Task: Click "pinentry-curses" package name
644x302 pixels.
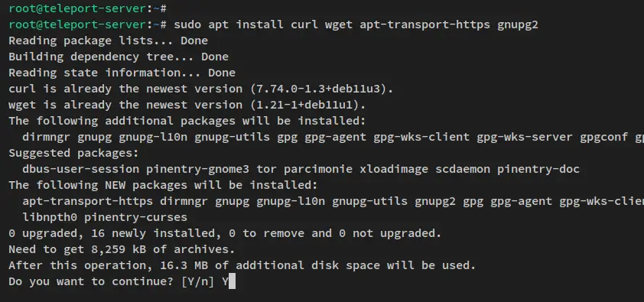Action: pos(135,217)
